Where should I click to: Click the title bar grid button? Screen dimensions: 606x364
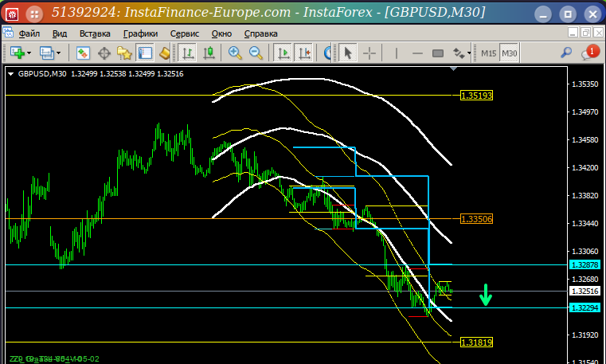click(34, 14)
